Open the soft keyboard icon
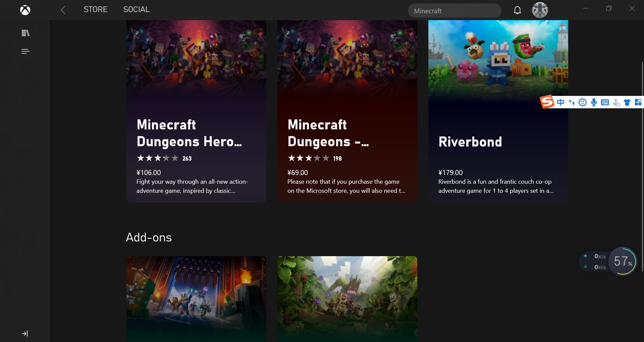The width and height of the screenshot is (644, 342). [x=605, y=102]
